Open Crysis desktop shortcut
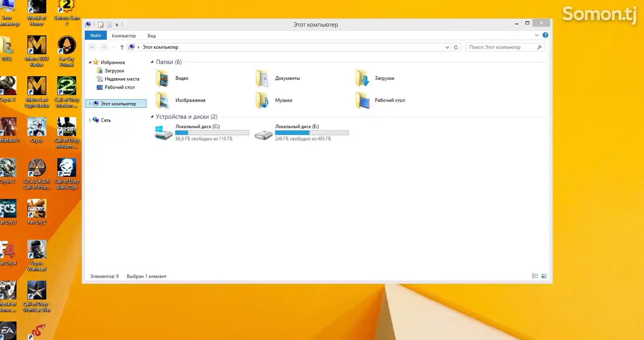644x340 pixels. point(37,130)
